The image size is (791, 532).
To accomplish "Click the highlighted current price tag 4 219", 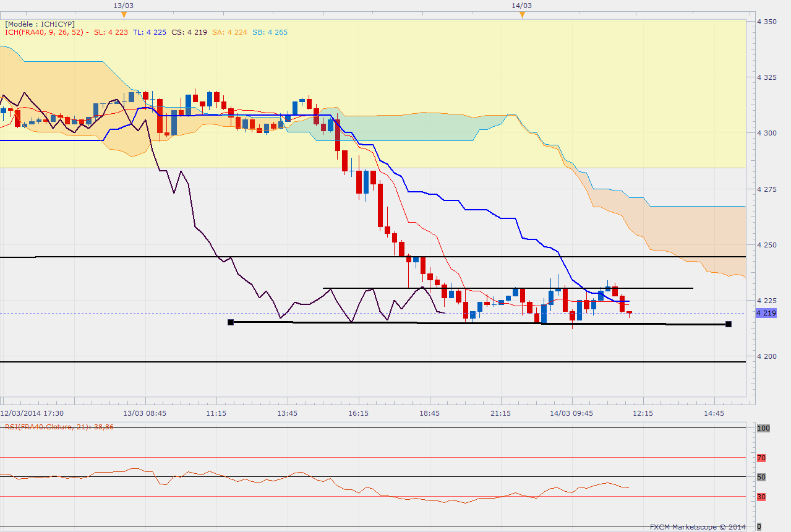I will point(766,313).
